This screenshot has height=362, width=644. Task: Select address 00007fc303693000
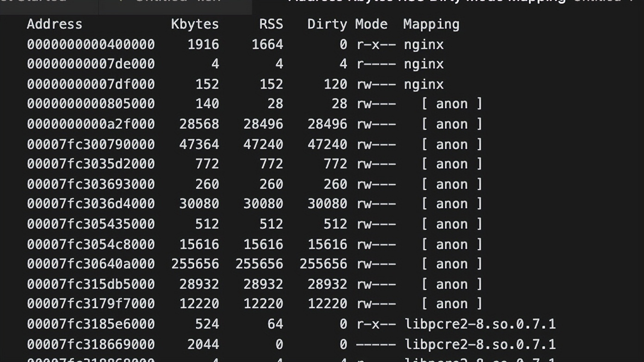[x=91, y=184]
